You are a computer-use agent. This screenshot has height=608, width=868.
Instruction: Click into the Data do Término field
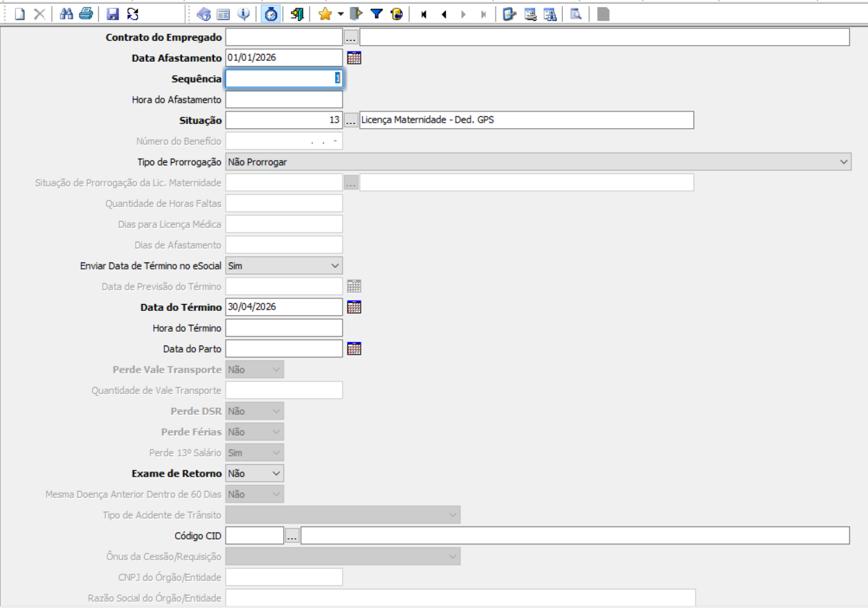(284, 307)
